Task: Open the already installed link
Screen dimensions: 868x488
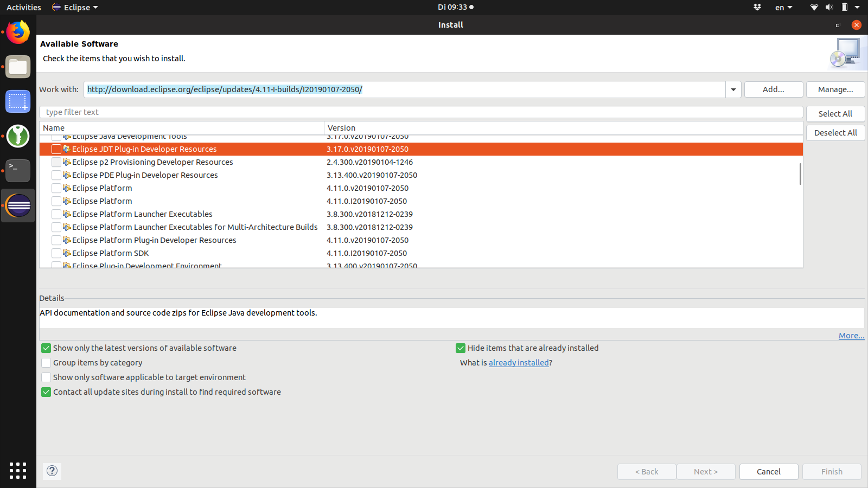Action: pyautogui.click(x=519, y=363)
